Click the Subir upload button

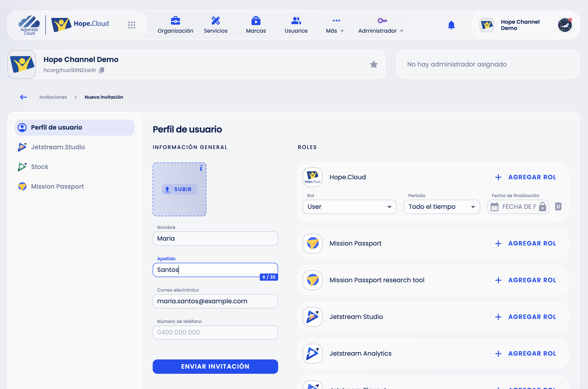coord(179,189)
